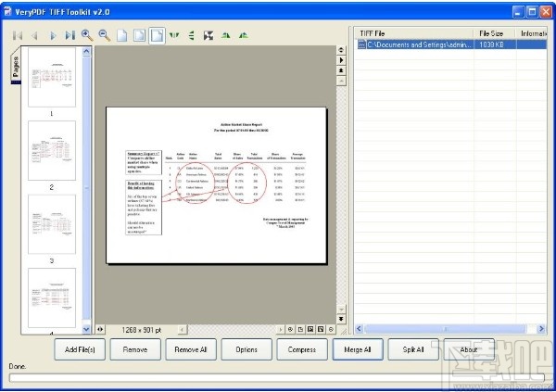Image resolution: width=556 pixels, height=392 pixels.
Task: Click the Remove All button
Action: coord(191,349)
